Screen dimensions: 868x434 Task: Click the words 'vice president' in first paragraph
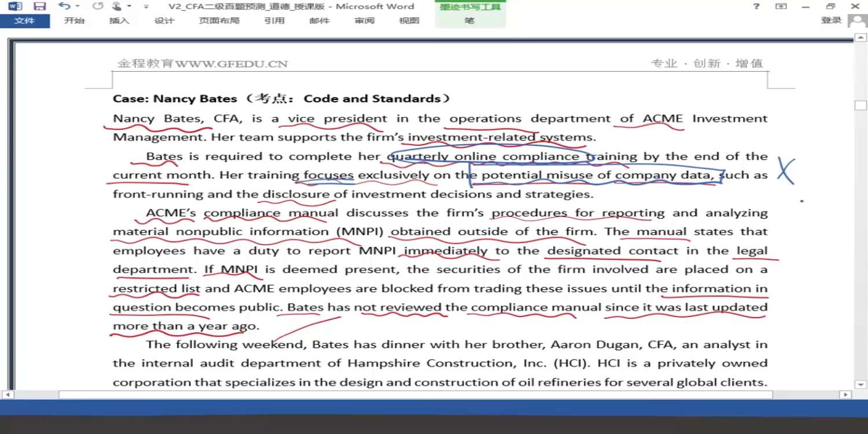pos(338,119)
